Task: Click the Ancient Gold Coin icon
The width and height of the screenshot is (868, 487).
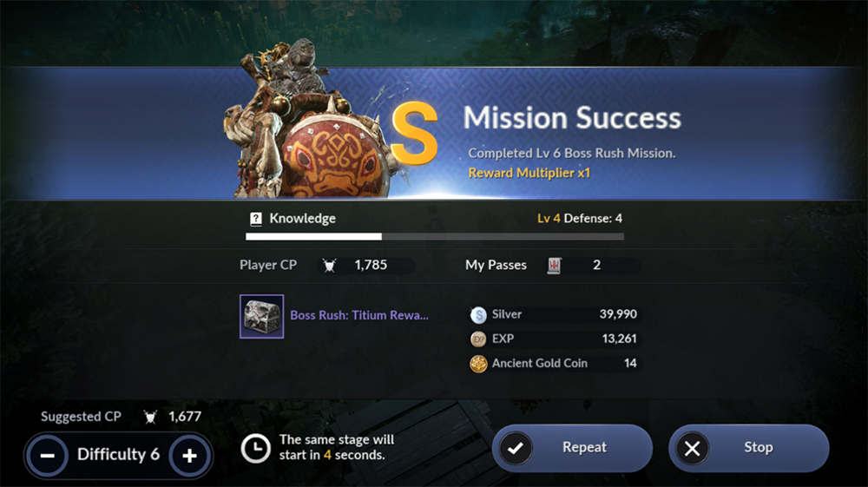Action: tap(478, 364)
